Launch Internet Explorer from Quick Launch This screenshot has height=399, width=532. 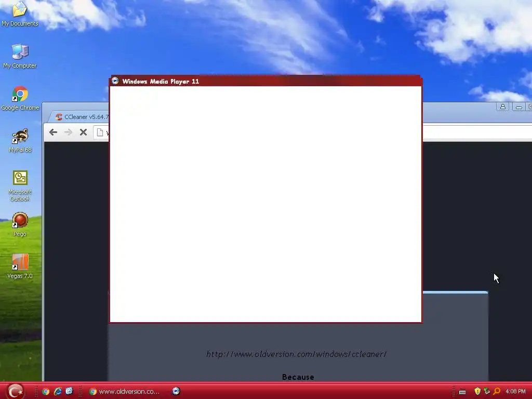[58, 391]
